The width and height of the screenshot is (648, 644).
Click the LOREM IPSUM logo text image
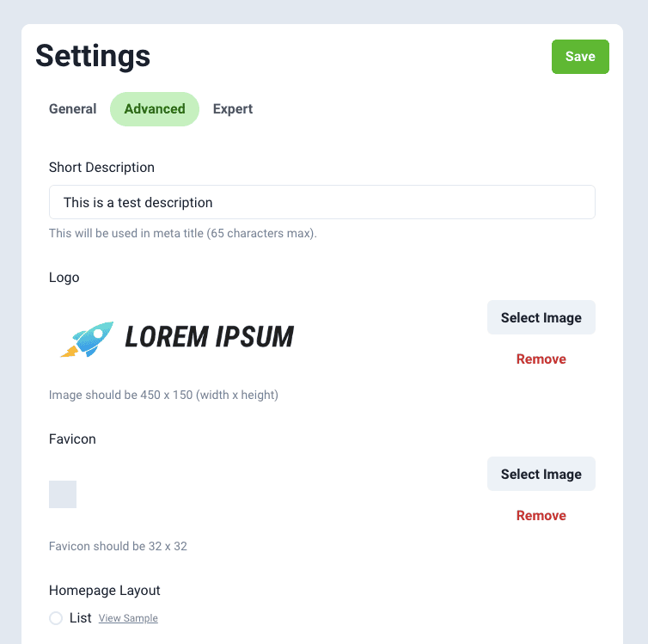coord(209,337)
